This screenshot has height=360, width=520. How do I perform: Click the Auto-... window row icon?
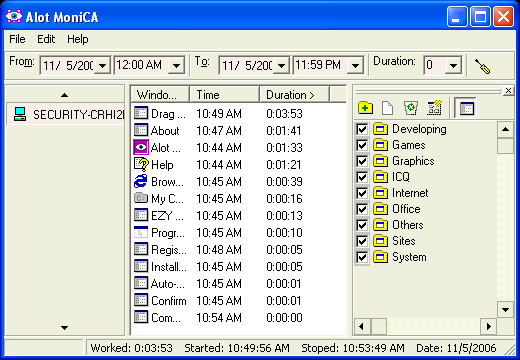(x=141, y=283)
